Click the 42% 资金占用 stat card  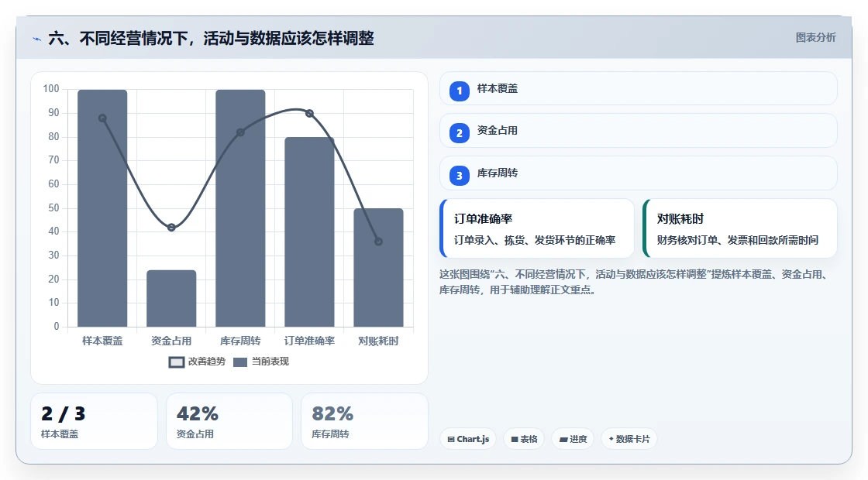pos(229,421)
